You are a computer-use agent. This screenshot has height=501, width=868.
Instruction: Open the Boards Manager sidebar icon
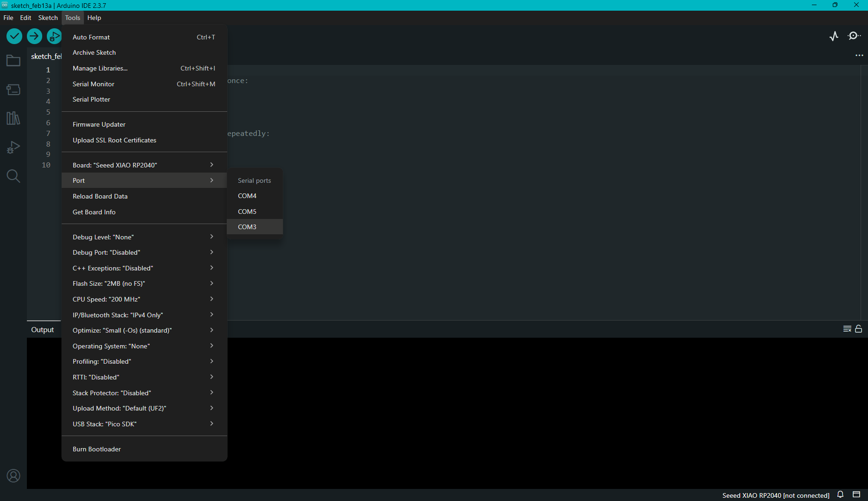coord(13,90)
